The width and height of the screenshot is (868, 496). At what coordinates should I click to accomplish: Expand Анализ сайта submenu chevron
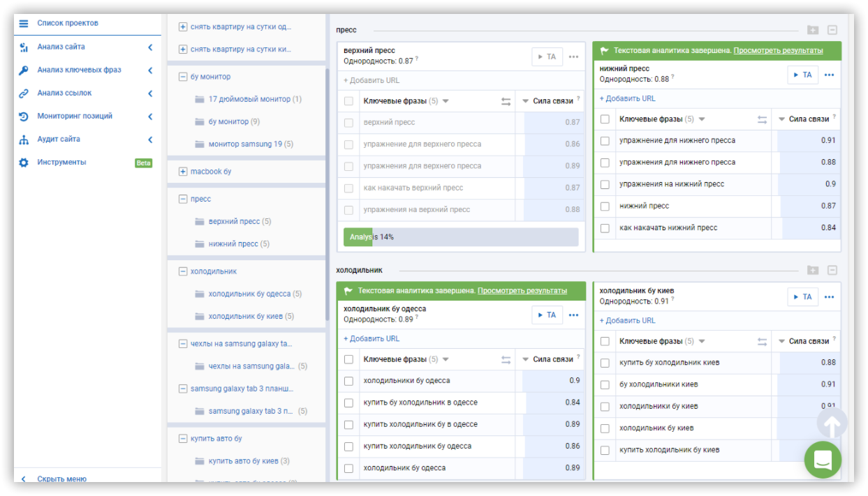click(x=150, y=47)
